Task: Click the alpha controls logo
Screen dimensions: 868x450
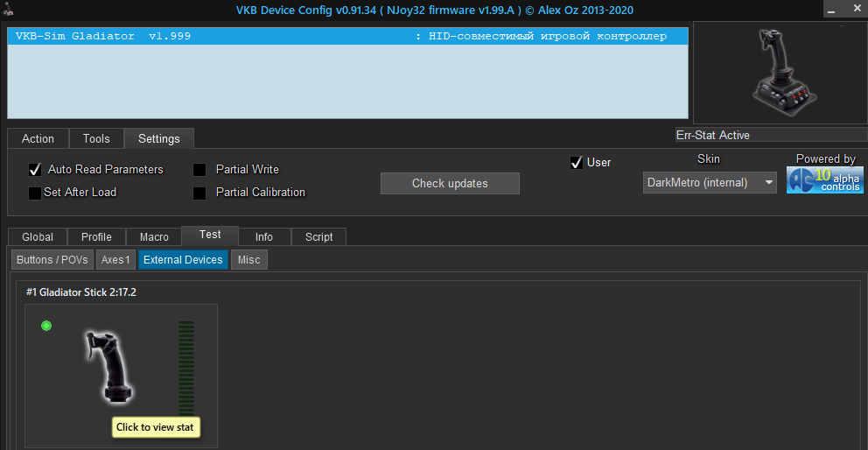Action: 825,179
